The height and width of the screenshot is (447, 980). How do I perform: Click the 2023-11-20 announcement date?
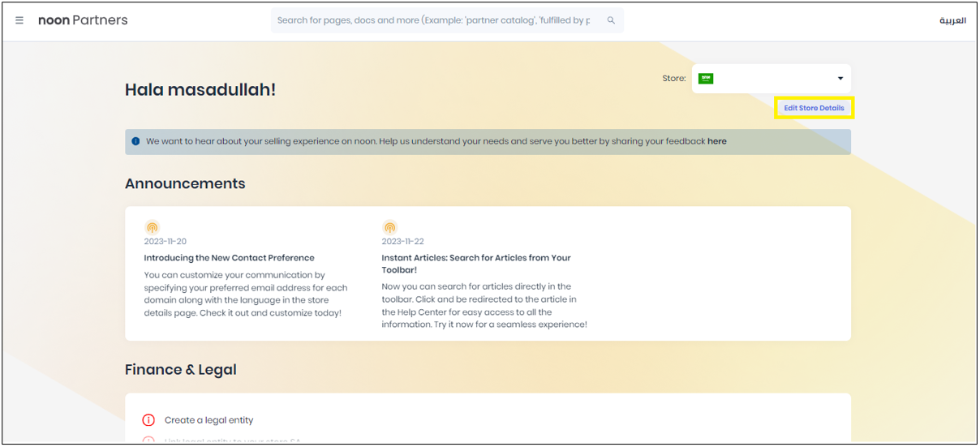165,242
